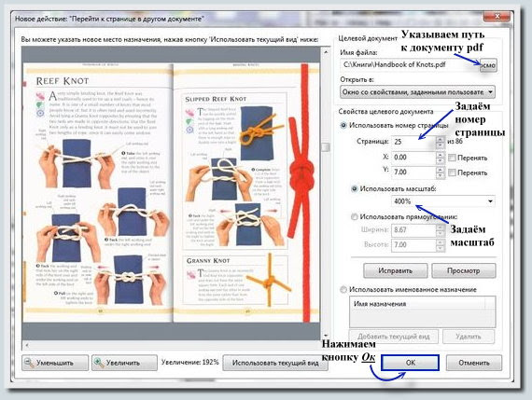Click the magnifier icon on Уменьшить
Viewport: 532px width, 400px height.
coord(30,363)
